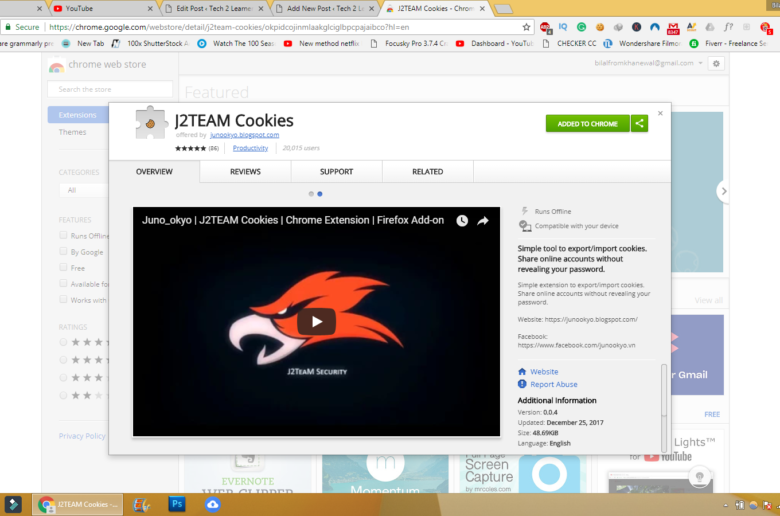Click the J2TEAM Cookies puzzle extension logo
The width and height of the screenshot is (780, 516).
click(151, 122)
